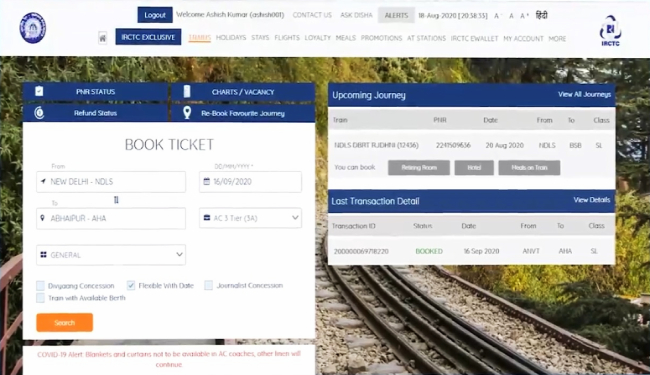The height and width of the screenshot is (375, 650).
Task: Click the From station input field
Action: pyautogui.click(x=111, y=181)
